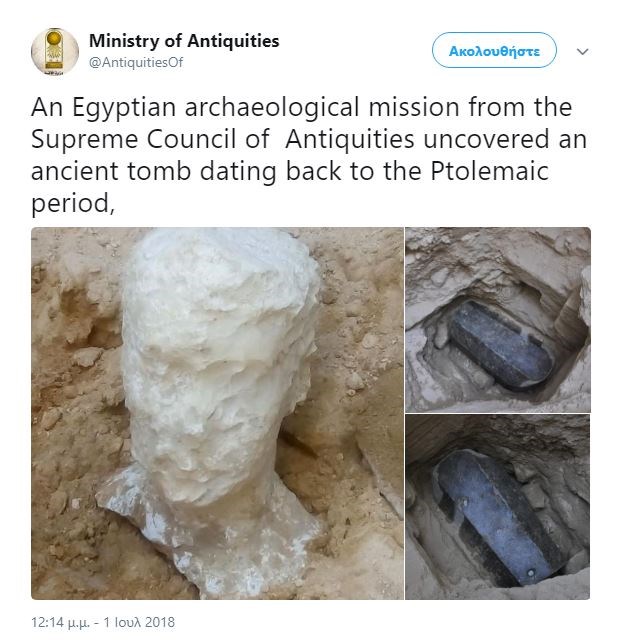The height and width of the screenshot is (640, 629).
Task: Open the 12:14 μ.μ. tweet timestamp
Action: coord(60,622)
